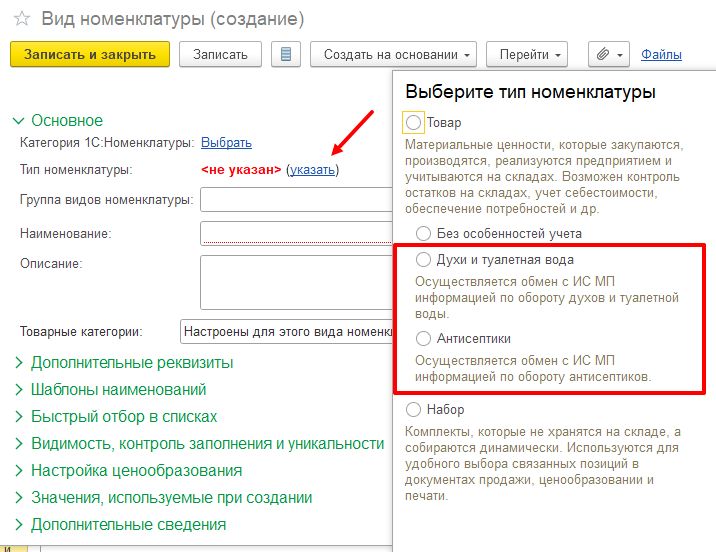Open the Файлы link

point(661,54)
